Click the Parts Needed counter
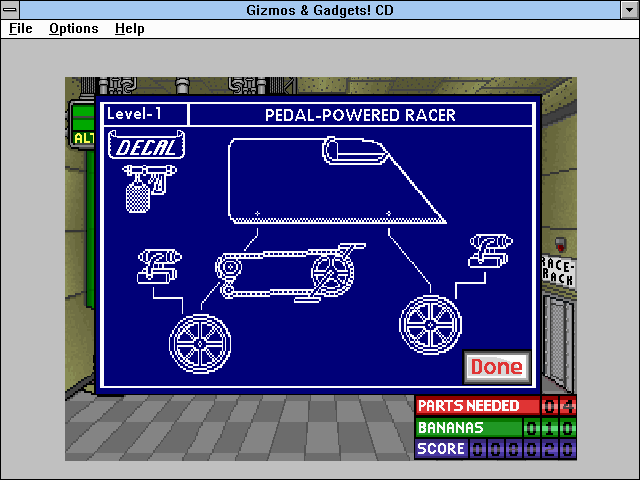This screenshot has height=480, width=640. click(496, 405)
